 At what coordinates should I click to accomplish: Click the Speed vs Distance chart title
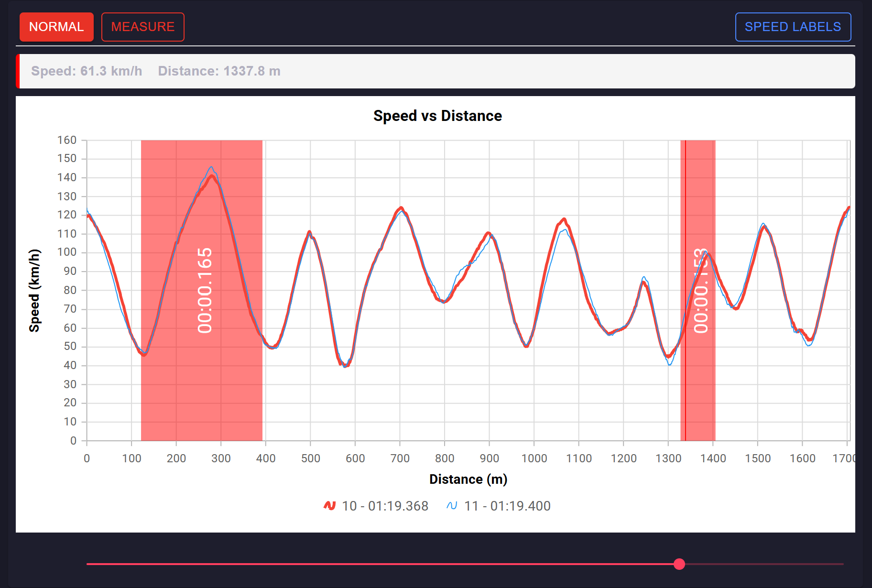click(437, 116)
